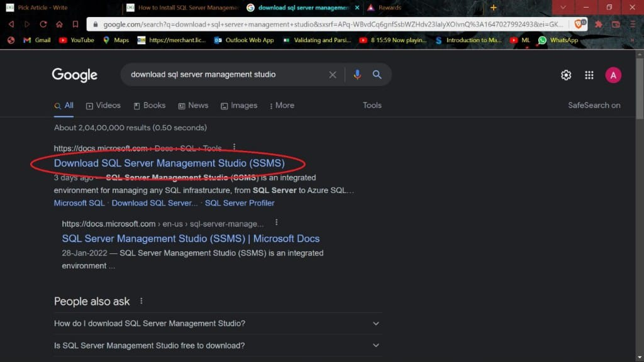Open the account avatar labeled A

(x=613, y=75)
